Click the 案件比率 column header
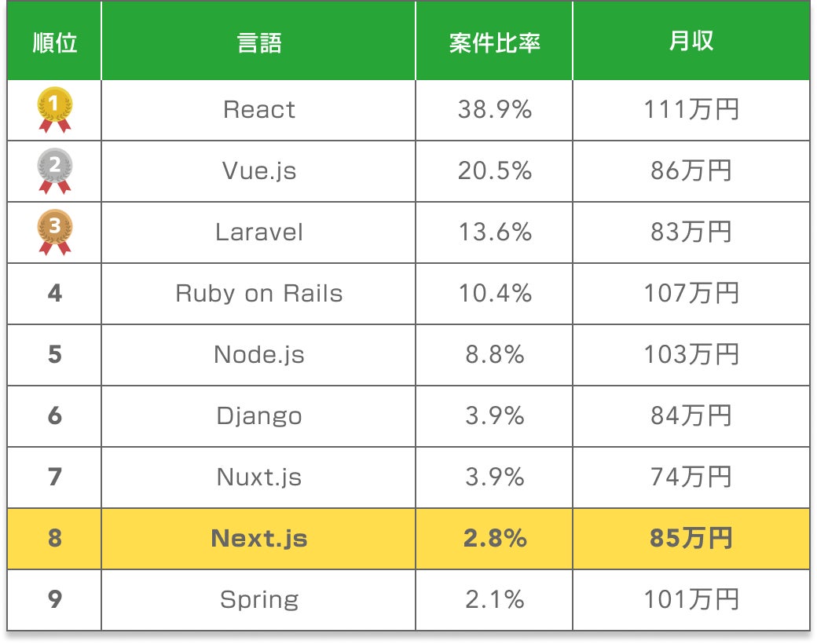Viewport: 817px width, 644px height. [x=494, y=42]
